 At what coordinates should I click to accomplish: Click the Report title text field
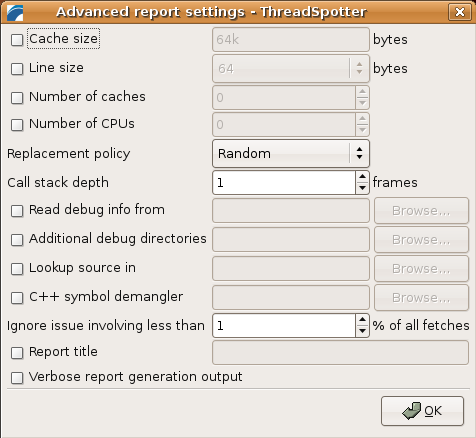pyautogui.click(x=340, y=353)
